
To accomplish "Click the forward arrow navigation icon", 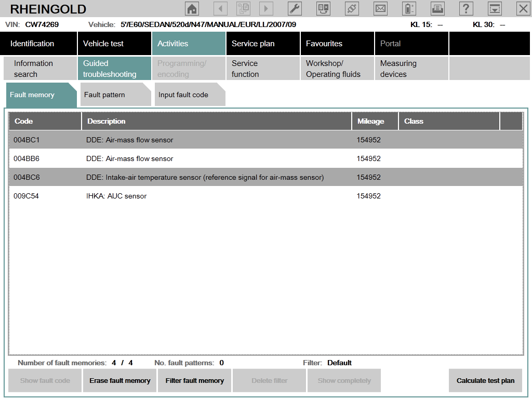I will (266, 8).
